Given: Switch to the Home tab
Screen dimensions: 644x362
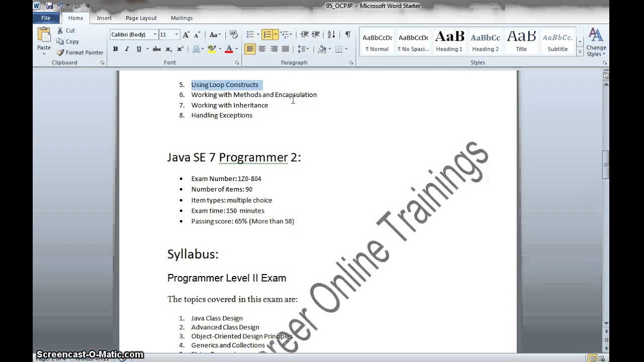Looking at the screenshot, I should click(75, 18).
